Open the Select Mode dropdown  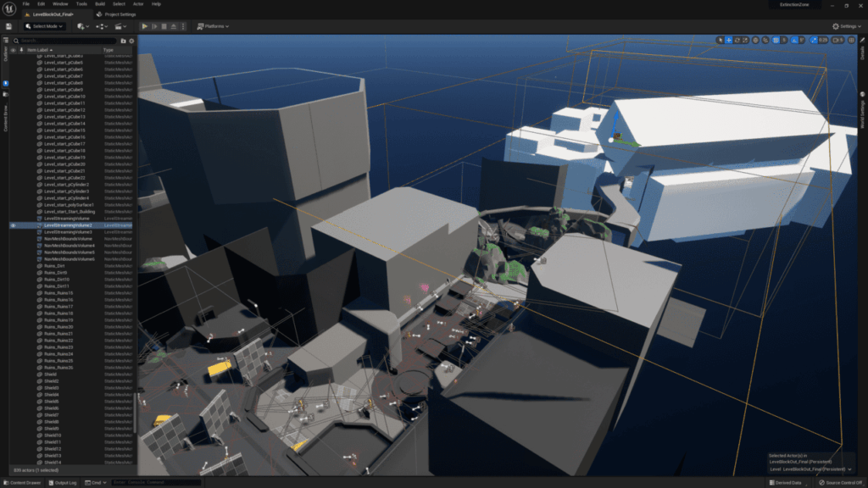coord(44,26)
